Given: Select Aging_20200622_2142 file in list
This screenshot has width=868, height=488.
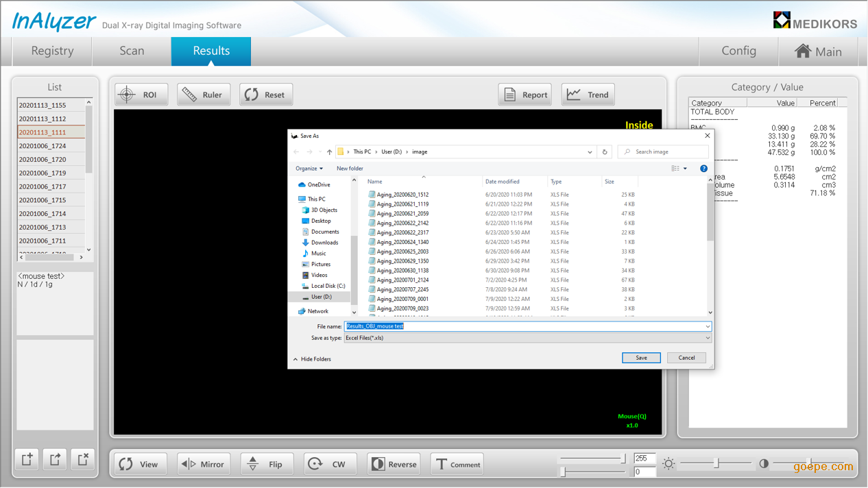Looking at the screenshot, I should 402,223.
